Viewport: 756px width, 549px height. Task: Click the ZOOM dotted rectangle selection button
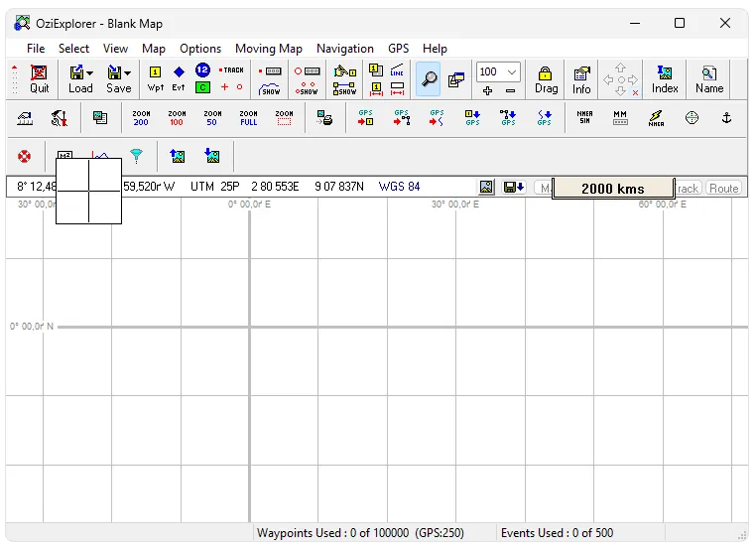(x=284, y=118)
